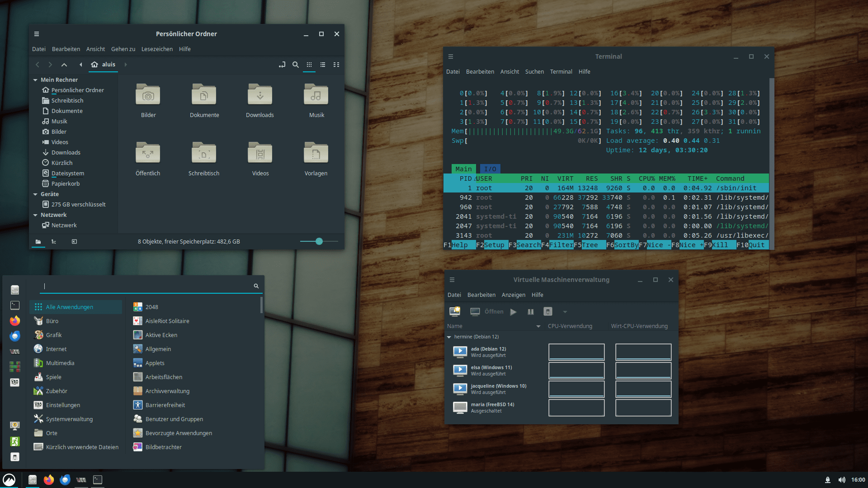The width and height of the screenshot is (868, 488).
Task: Click the Öffnen button in virt-manager
Action: [x=487, y=311]
